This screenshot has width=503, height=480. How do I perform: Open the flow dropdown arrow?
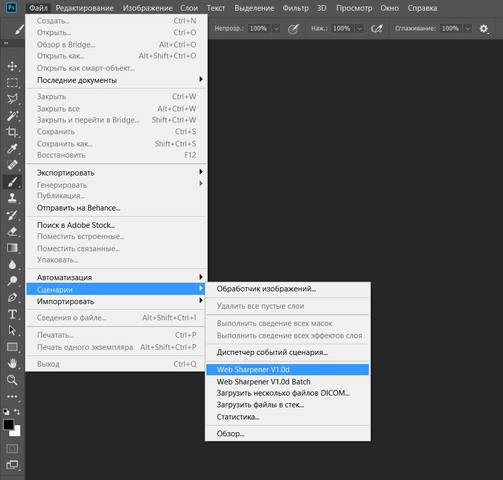coord(359,29)
